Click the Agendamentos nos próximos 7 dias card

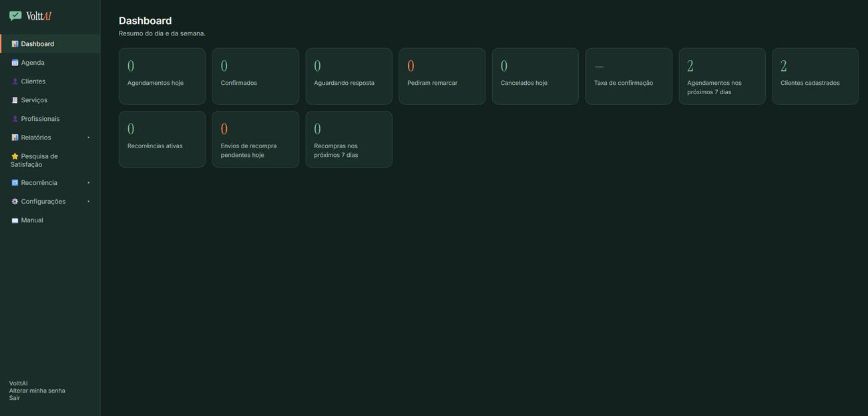[722, 76]
